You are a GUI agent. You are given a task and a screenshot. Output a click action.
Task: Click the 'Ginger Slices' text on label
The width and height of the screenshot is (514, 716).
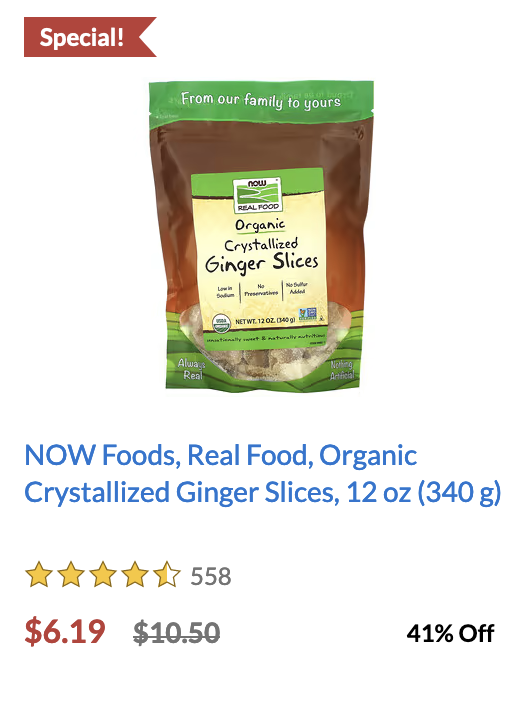[262, 263]
